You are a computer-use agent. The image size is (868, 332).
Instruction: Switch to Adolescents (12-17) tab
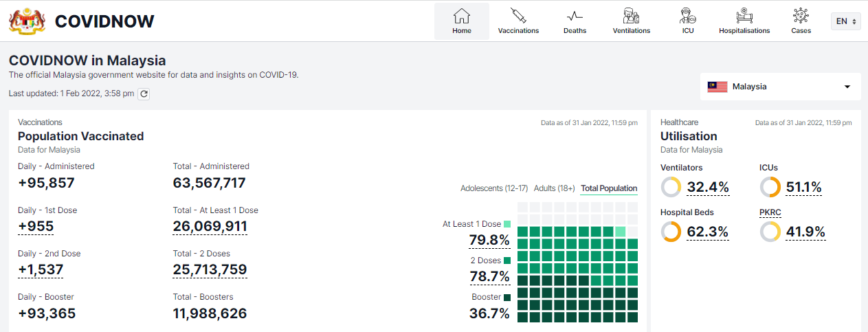click(x=493, y=188)
